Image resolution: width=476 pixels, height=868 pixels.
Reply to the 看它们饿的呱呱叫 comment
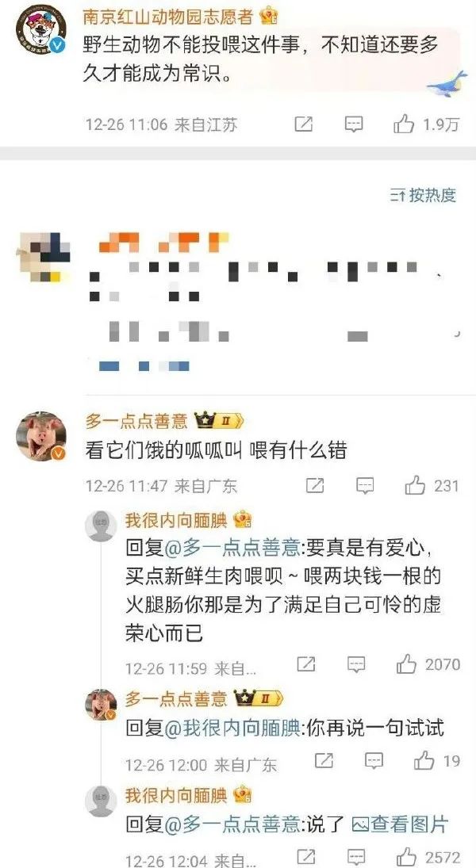coord(365,485)
